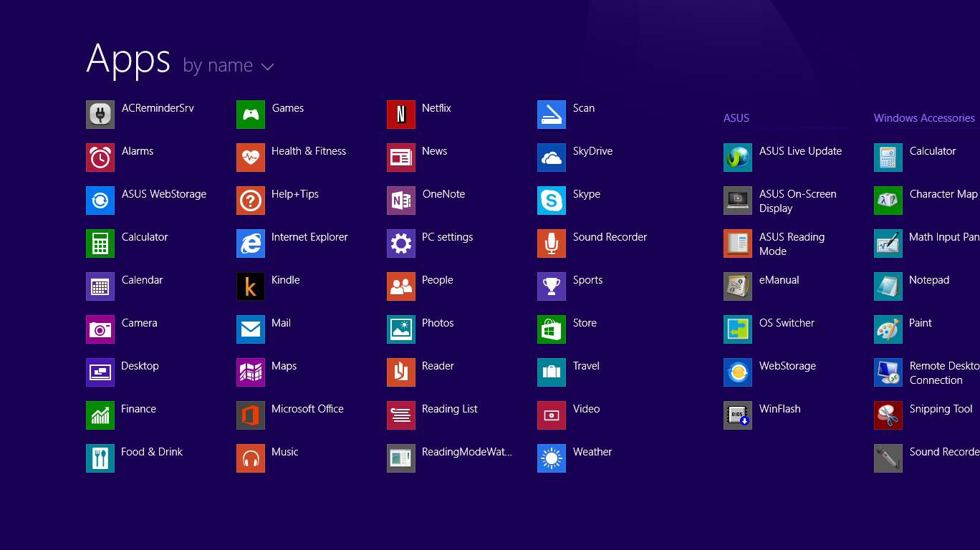Open the Desktop tile icon
The width and height of the screenshot is (980, 550).
coord(100,372)
